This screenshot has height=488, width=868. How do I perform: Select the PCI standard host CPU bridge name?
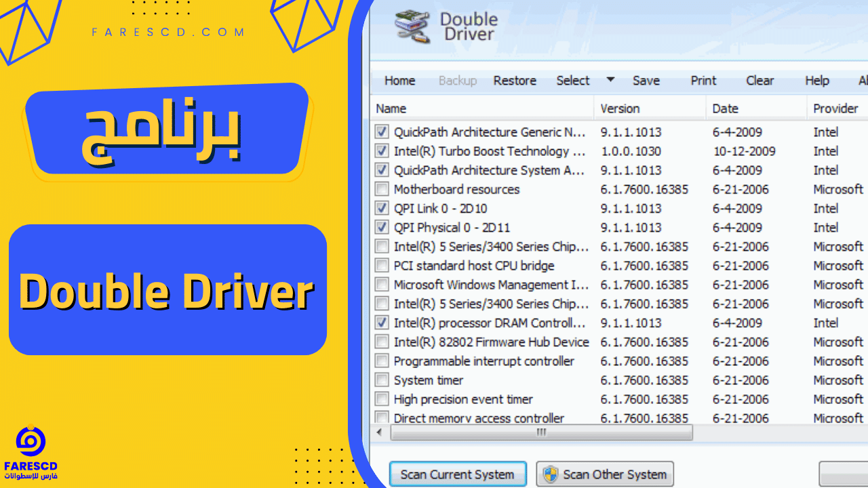474,266
